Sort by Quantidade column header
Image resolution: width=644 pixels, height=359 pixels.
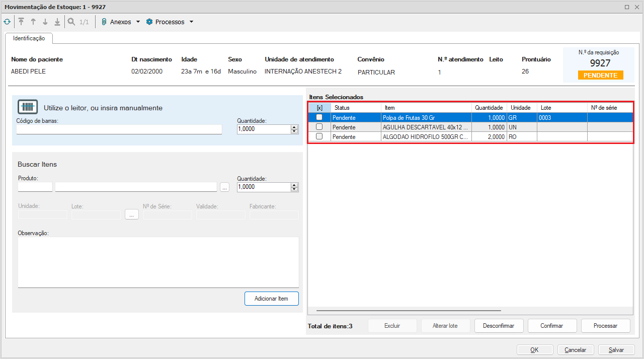[489, 108]
